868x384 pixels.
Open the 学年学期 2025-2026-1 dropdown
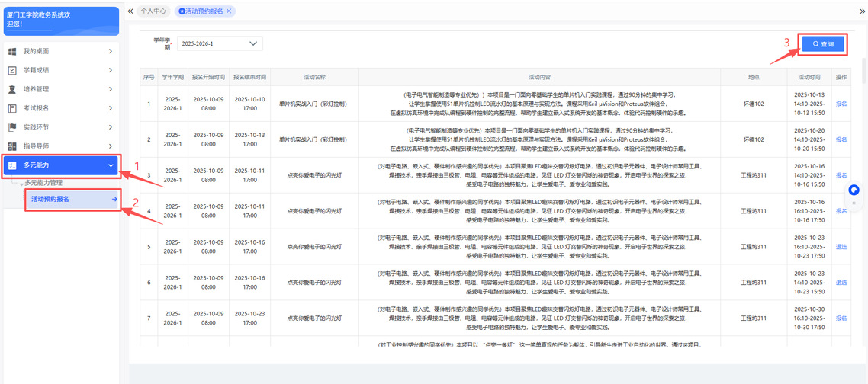pyautogui.click(x=220, y=44)
